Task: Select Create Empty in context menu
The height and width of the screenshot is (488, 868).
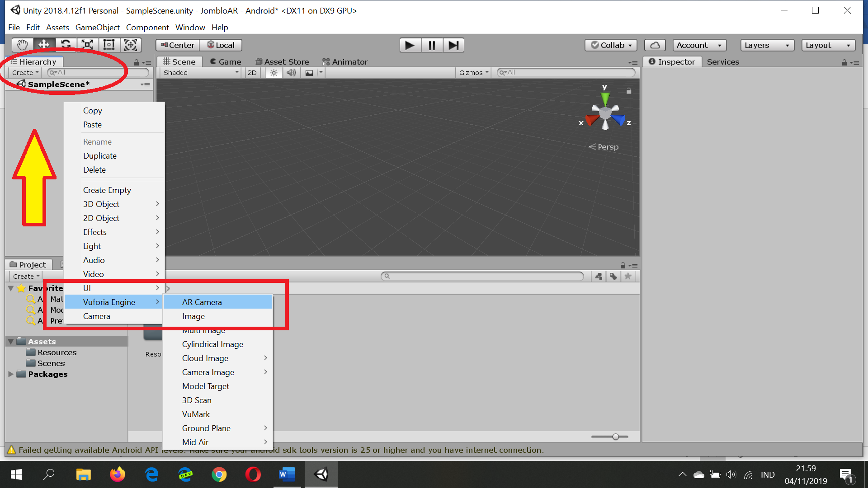Action: (114, 190)
